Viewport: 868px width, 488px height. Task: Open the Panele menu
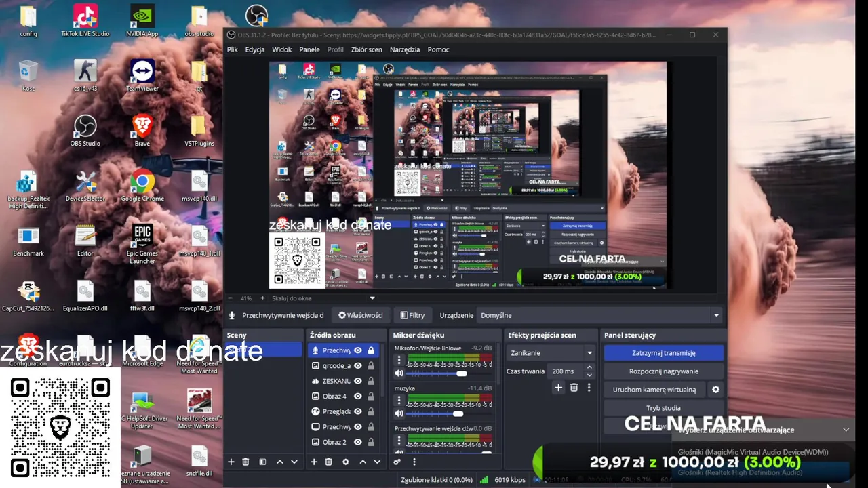309,49
